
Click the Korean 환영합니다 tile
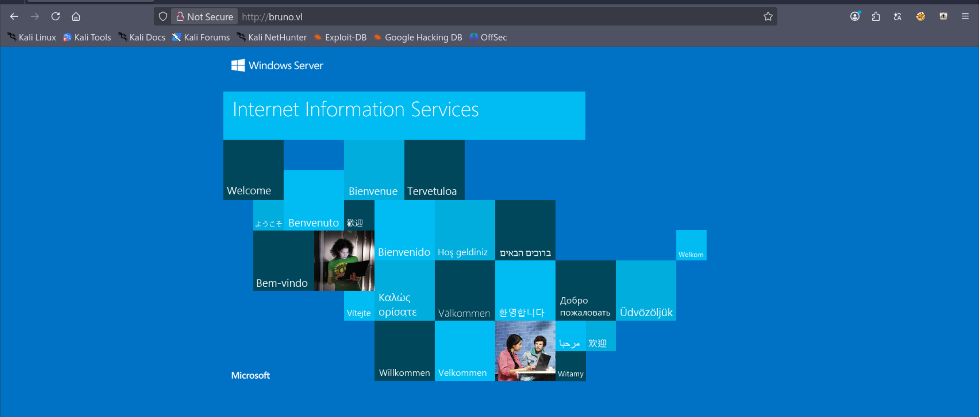pos(525,291)
